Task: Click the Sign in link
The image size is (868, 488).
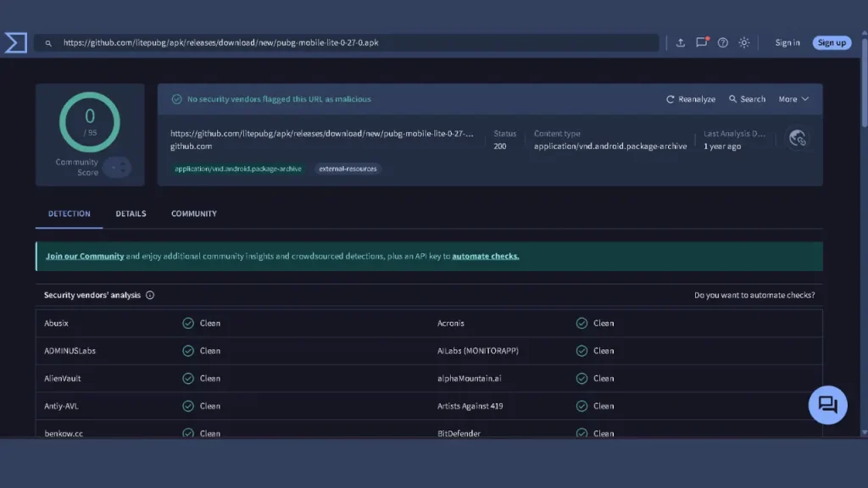Action: point(787,42)
